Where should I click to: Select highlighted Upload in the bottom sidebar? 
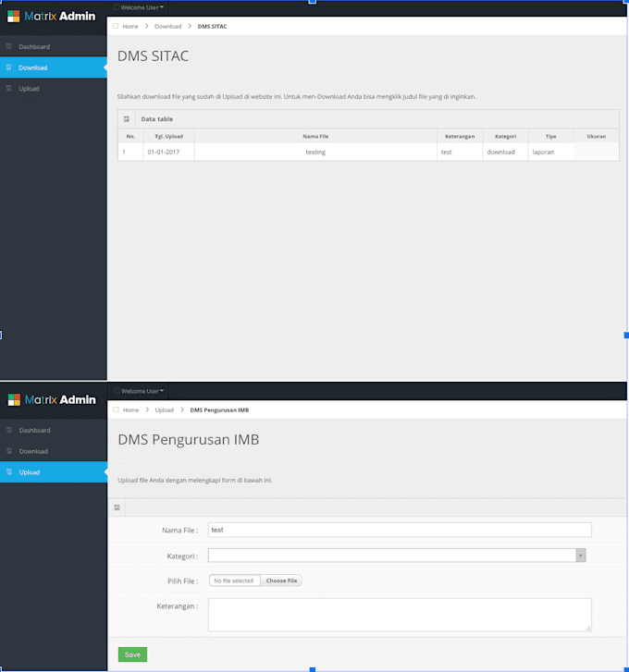pyautogui.click(x=54, y=471)
